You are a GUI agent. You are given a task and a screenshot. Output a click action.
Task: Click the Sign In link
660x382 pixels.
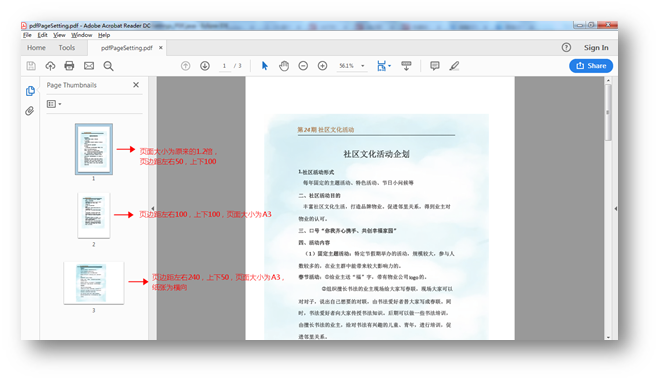596,48
